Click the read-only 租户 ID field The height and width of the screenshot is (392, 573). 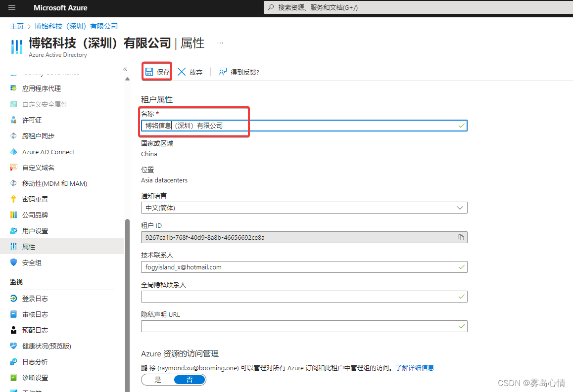coord(304,237)
